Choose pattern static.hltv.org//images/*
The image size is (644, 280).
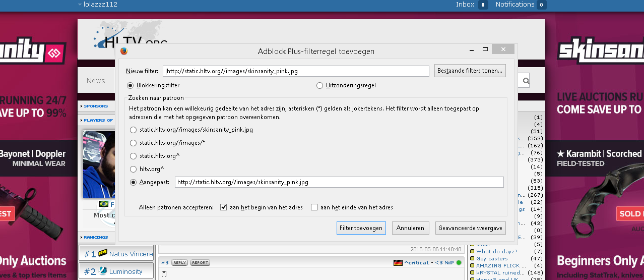(134, 143)
